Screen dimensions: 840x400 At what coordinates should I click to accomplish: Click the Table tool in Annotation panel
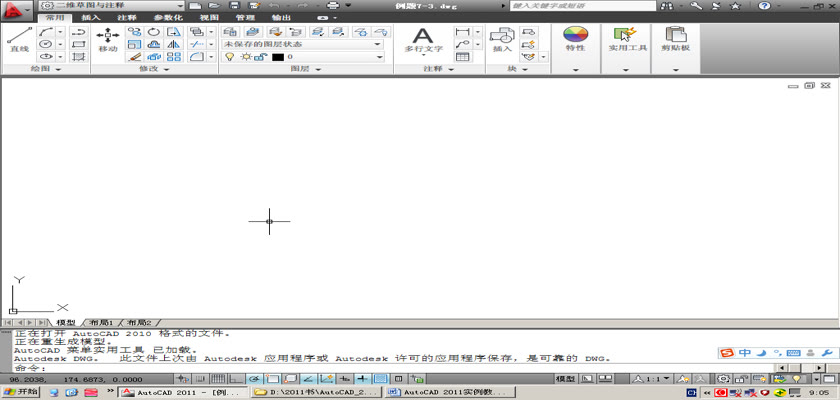coord(462,56)
